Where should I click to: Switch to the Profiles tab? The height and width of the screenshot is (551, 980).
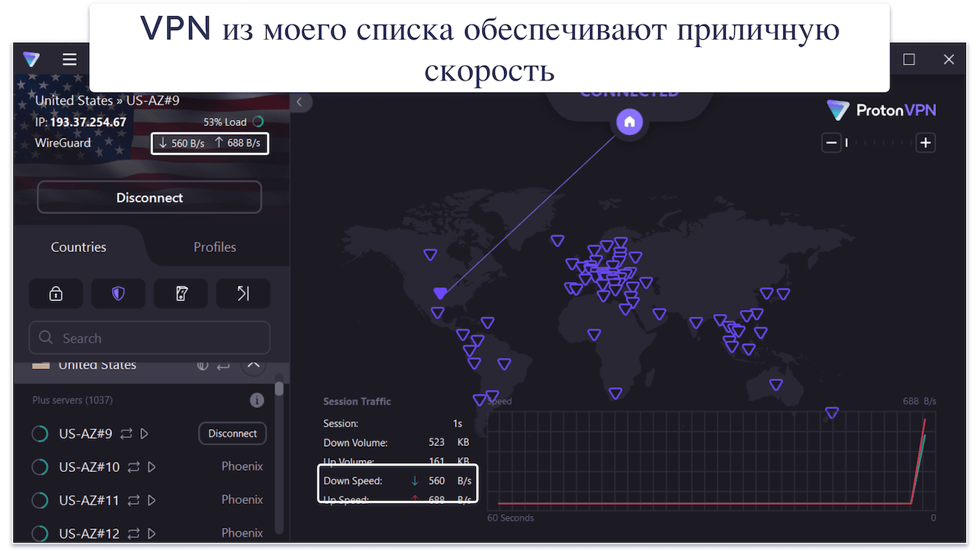point(215,247)
